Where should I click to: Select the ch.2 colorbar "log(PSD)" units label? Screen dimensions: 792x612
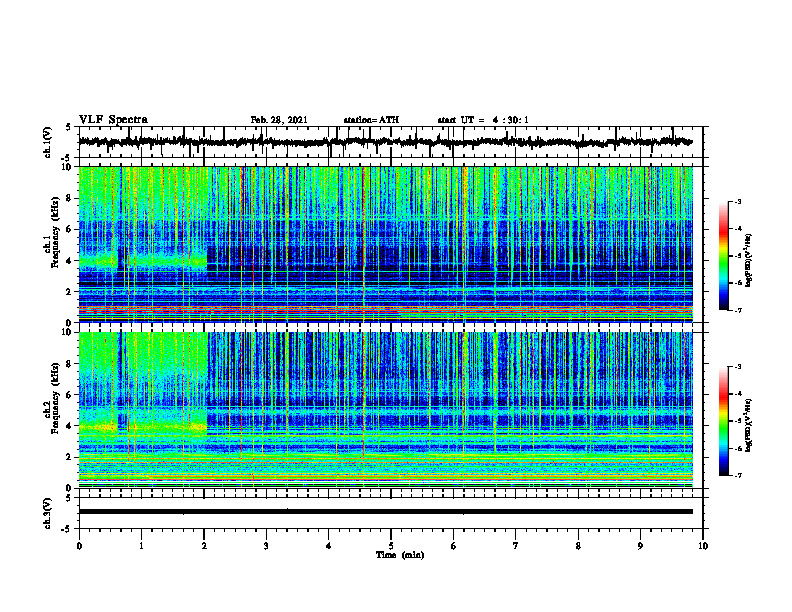pyautogui.click(x=749, y=425)
